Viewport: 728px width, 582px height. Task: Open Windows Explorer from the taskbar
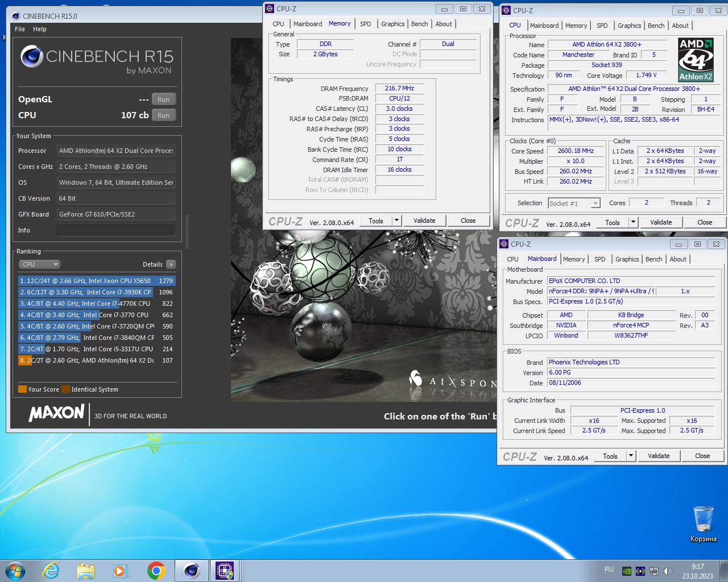pos(86,571)
